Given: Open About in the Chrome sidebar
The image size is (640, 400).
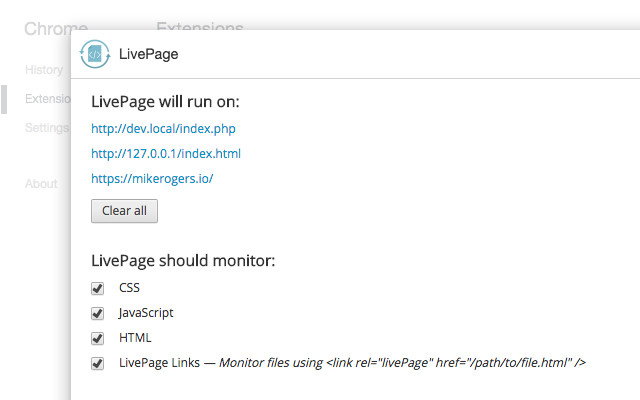Looking at the screenshot, I should tap(41, 184).
